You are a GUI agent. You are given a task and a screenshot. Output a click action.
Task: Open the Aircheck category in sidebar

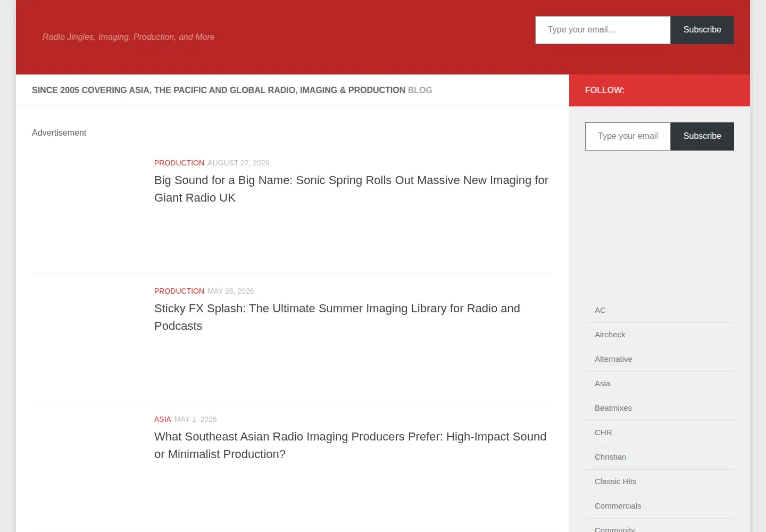coord(610,335)
